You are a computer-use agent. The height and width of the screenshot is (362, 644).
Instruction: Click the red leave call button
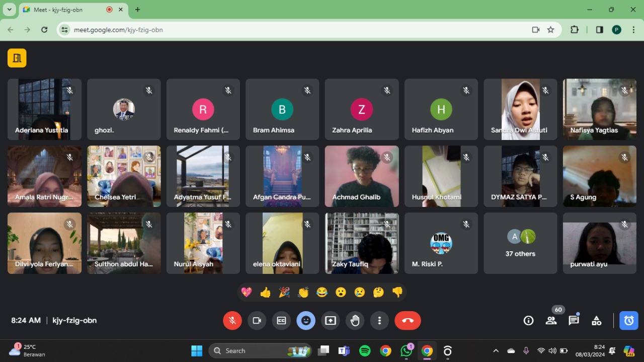coord(408,321)
